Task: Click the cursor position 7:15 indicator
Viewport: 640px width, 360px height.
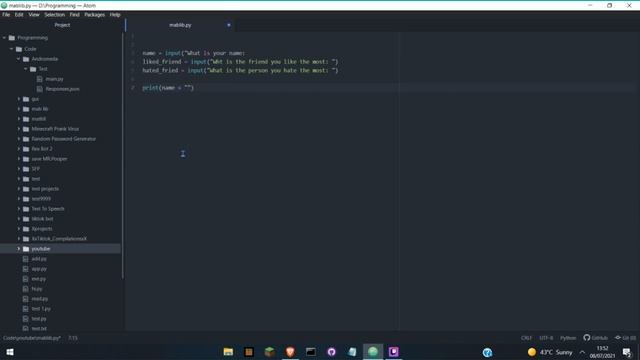Action: [x=73, y=338]
